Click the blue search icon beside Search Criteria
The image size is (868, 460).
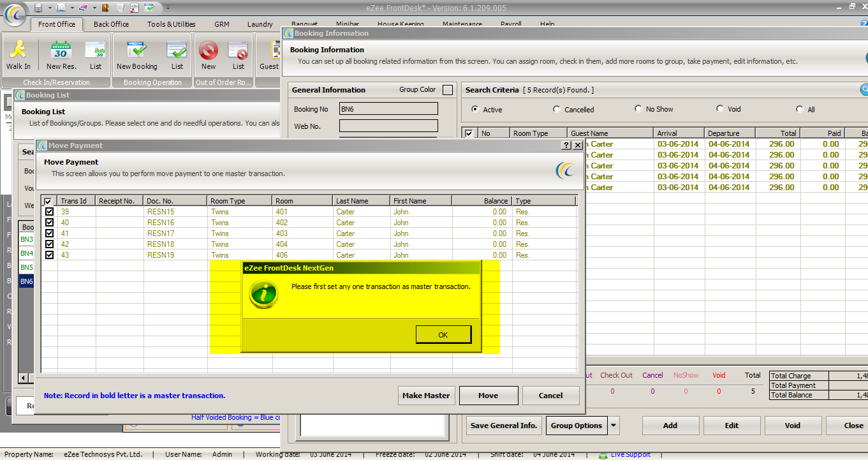[864, 90]
